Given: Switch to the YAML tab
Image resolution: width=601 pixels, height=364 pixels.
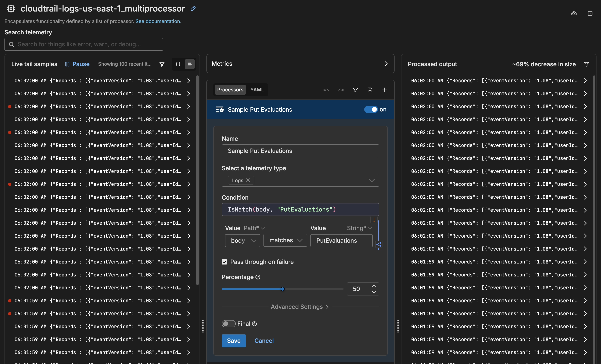Looking at the screenshot, I should [x=257, y=89].
